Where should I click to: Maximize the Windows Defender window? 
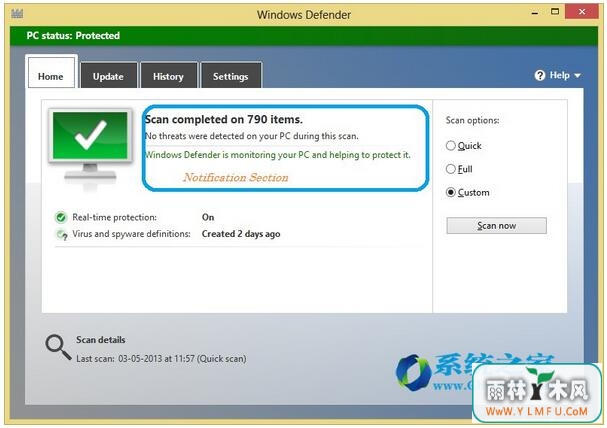point(555,12)
